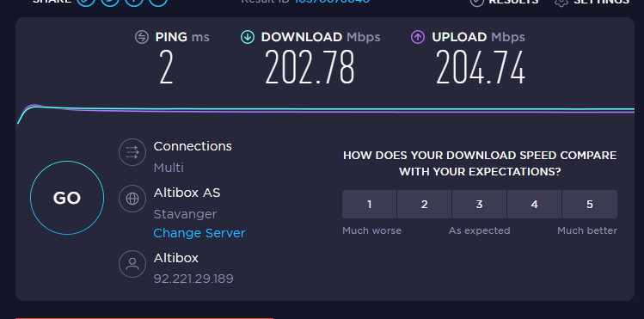Screen dimensions: 644x319
Task: Open the Results tab
Action: [x=505, y=2]
